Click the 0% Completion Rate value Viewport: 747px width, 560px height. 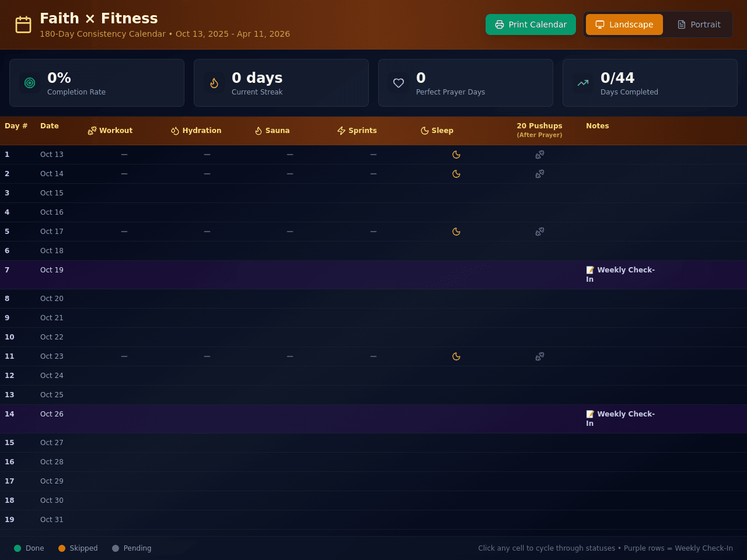point(59,78)
